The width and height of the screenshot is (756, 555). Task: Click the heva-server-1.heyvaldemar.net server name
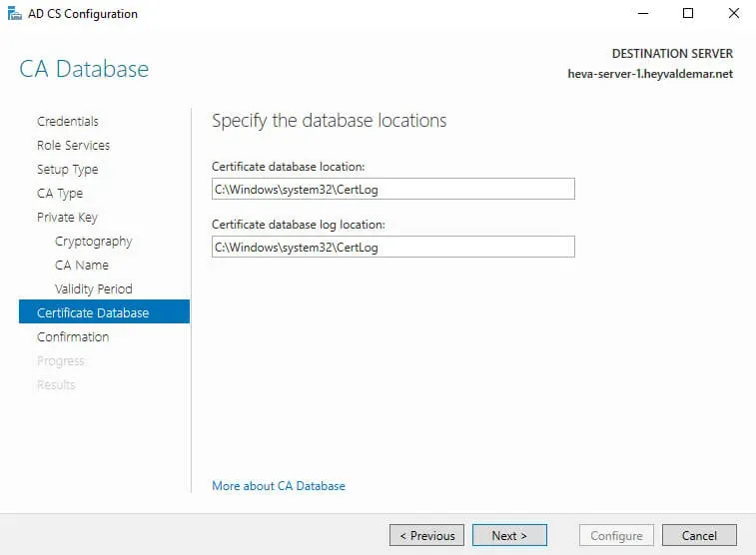pyautogui.click(x=650, y=74)
